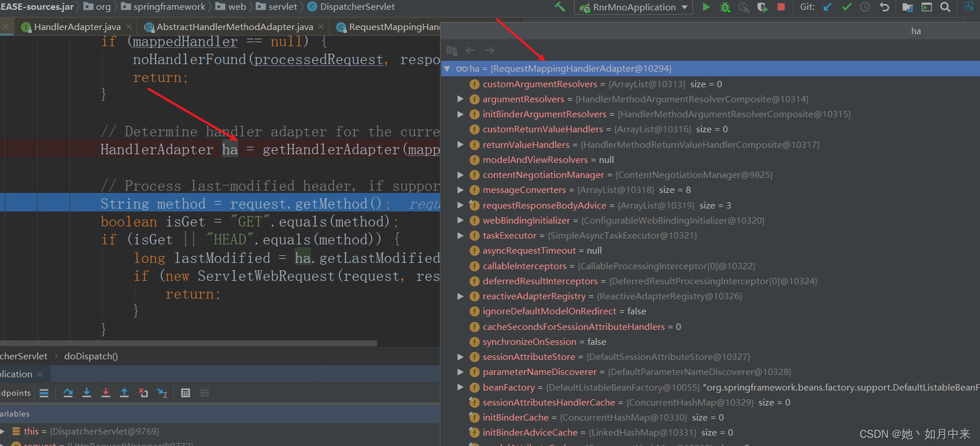Click Force Step Into red arrow icon
980x446 pixels.
[x=106, y=393]
